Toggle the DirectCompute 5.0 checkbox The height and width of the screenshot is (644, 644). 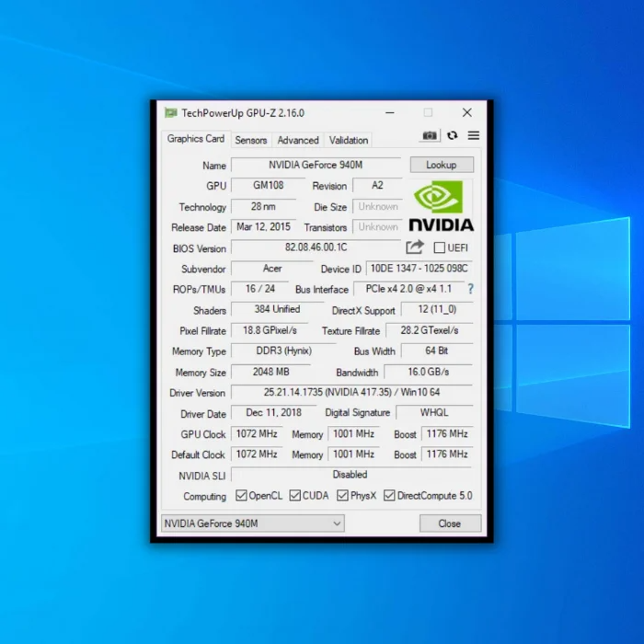pyautogui.click(x=389, y=495)
